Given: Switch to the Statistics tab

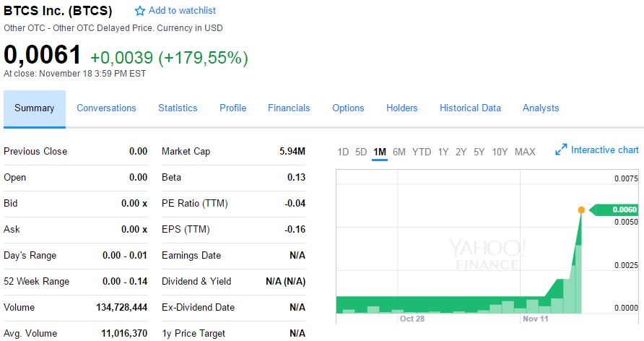Looking at the screenshot, I should click(178, 108).
